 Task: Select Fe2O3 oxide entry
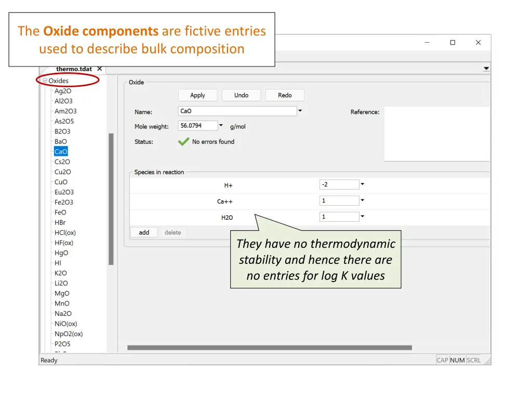[x=64, y=203]
